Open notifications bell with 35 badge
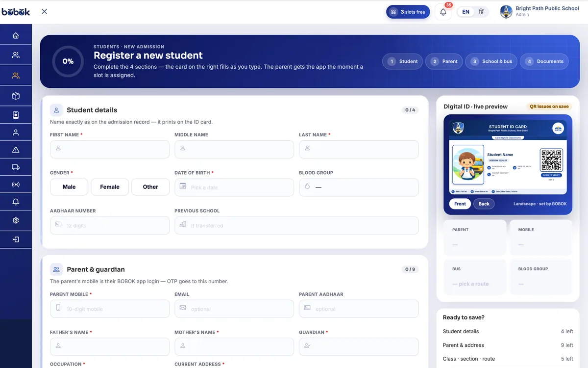 (443, 12)
